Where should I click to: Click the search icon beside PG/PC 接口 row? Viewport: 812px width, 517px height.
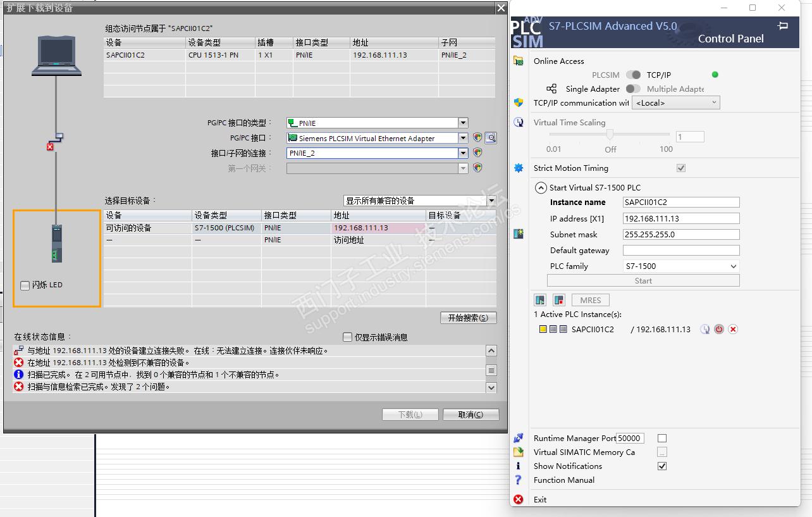click(491, 137)
